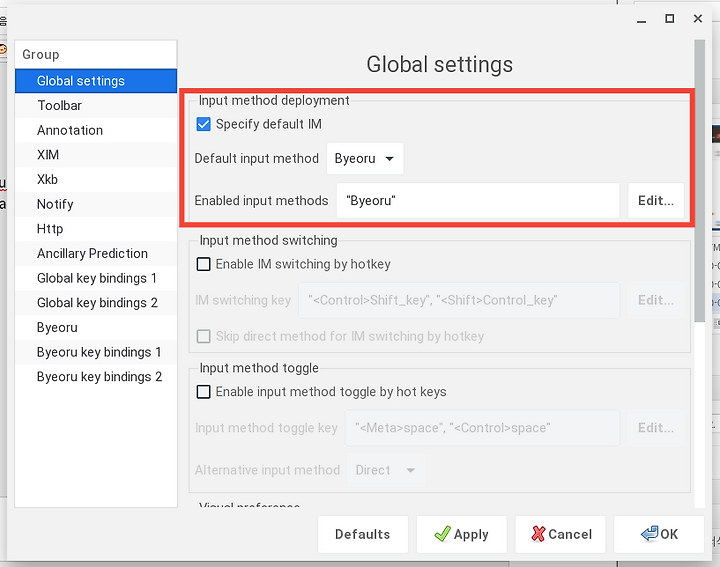Select the Byeoru group entry
The height and width of the screenshot is (567, 720).
coord(96,327)
